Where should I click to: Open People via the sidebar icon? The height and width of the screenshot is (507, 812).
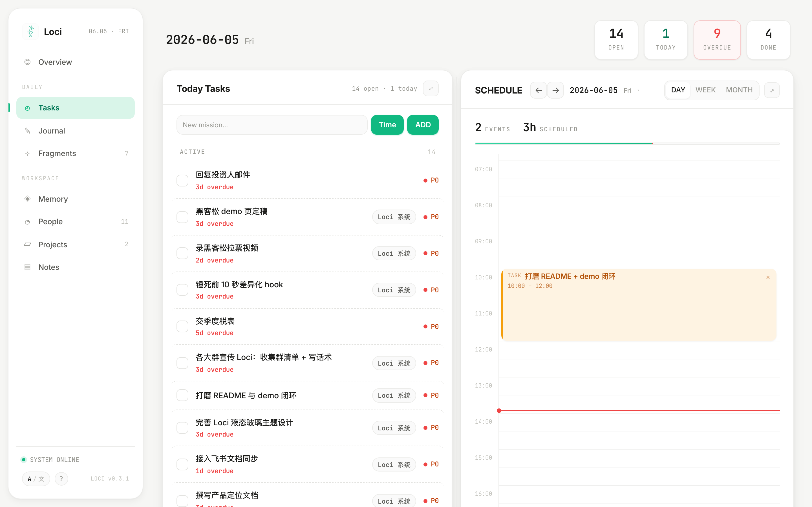(x=28, y=222)
